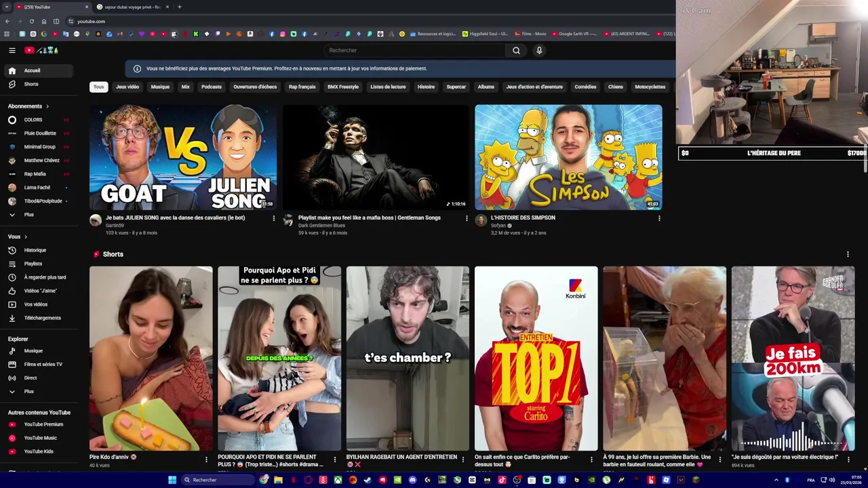Open the "Je fais 200km" short
This screenshot has width=868, height=488.
point(793,359)
